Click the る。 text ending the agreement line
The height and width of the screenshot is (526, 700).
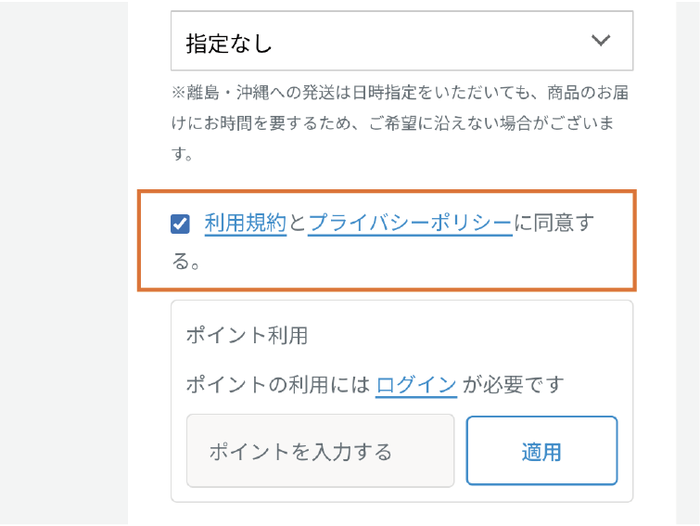[188, 262]
